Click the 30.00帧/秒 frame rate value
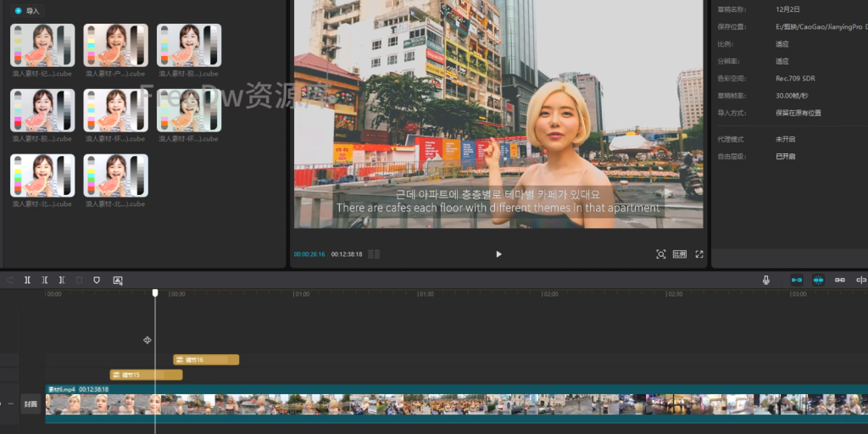The width and height of the screenshot is (868, 434). coord(792,96)
